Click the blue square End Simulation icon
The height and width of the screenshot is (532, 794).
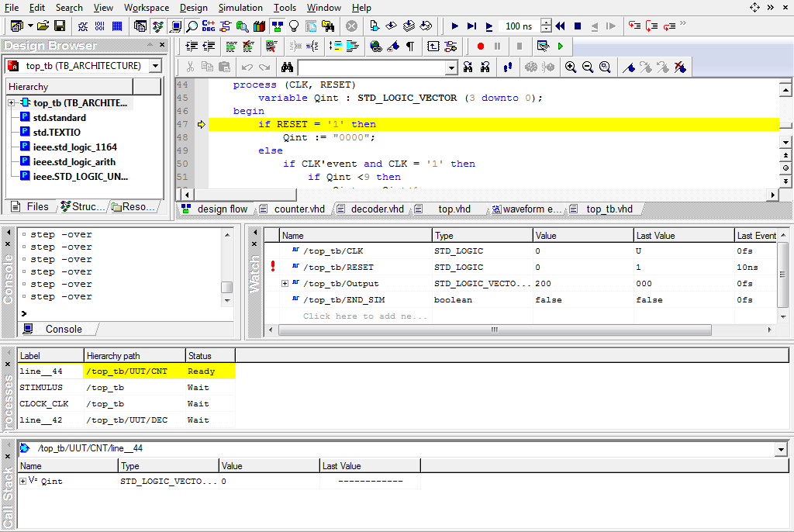[x=577, y=26]
